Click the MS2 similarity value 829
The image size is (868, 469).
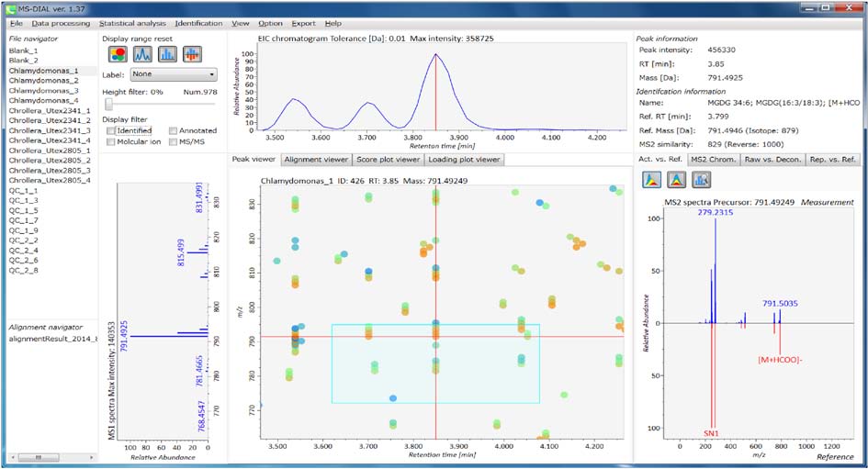pos(714,144)
